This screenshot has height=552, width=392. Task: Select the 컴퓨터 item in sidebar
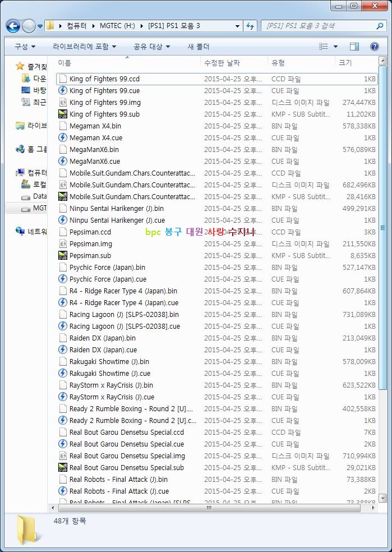click(x=31, y=173)
